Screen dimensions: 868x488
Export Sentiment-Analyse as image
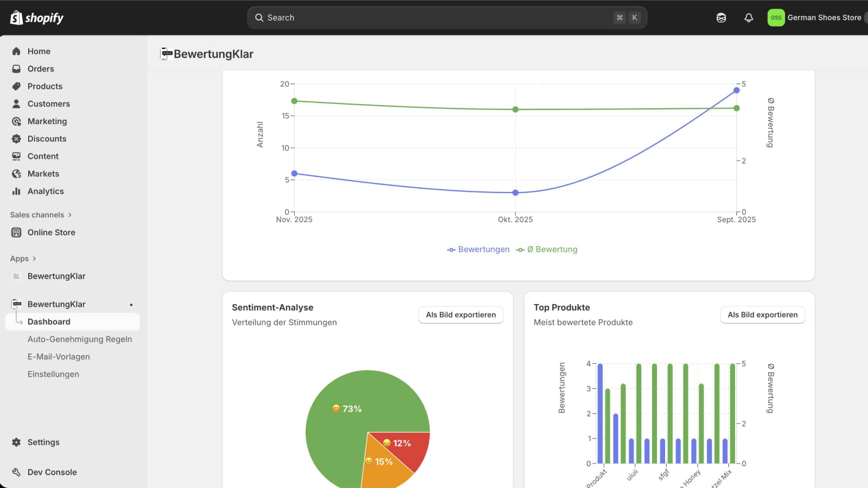(461, 315)
